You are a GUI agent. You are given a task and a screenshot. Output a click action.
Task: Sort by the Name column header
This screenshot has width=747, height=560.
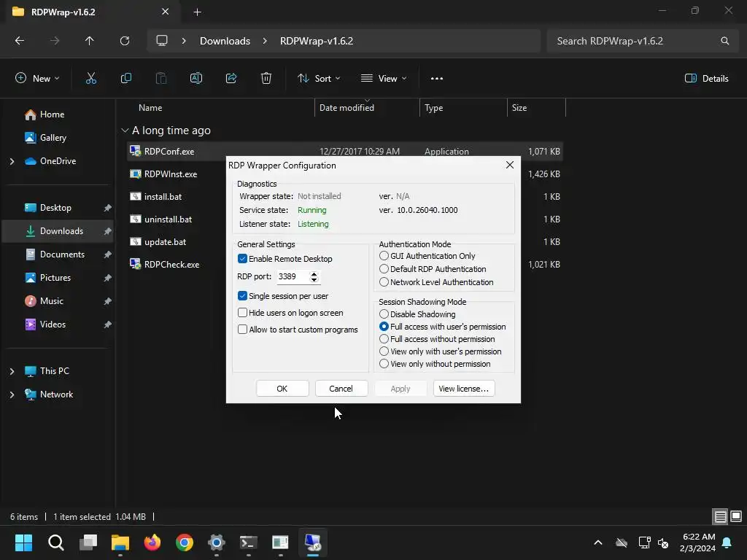150,108
